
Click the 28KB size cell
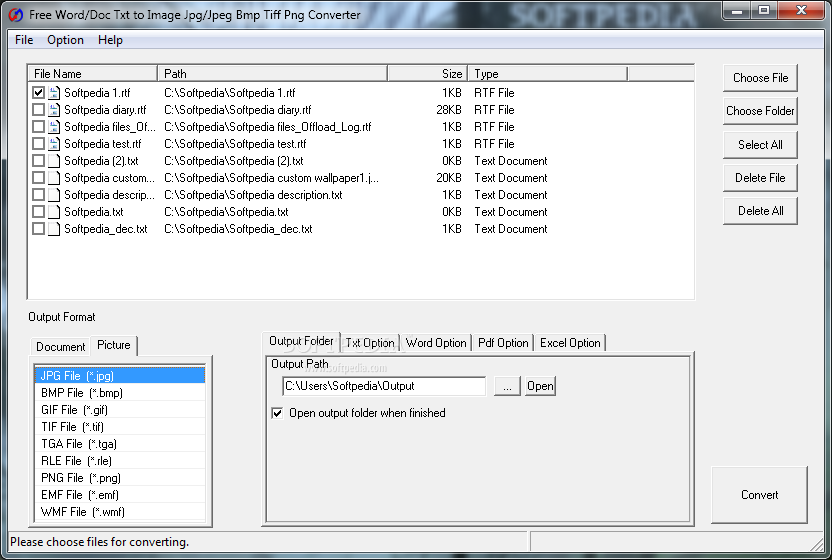click(449, 110)
